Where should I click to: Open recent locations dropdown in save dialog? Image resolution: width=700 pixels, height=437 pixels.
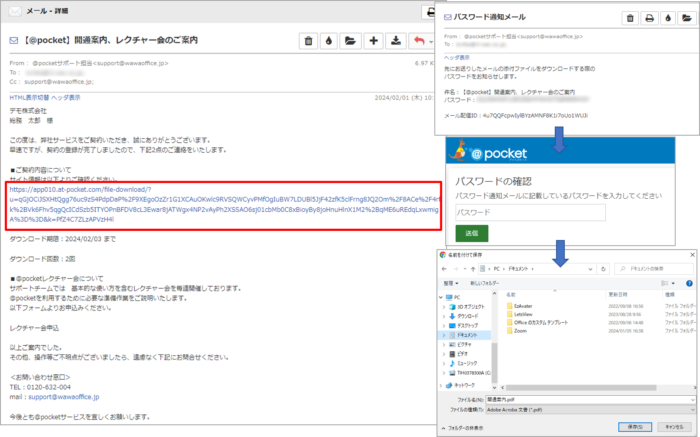pos(465,269)
